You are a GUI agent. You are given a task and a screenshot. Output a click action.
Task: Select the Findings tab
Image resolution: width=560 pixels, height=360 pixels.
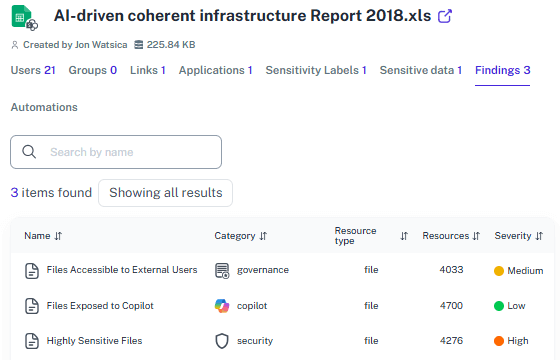[502, 70]
